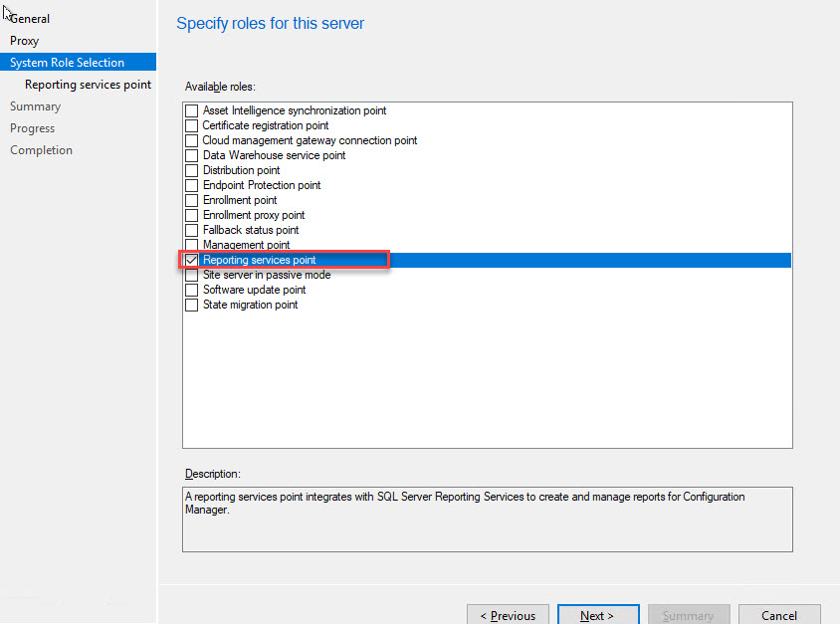This screenshot has width=840, height=624.
Task: Tick Cloud management gateway connection point
Action: click(x=192, y=140)
